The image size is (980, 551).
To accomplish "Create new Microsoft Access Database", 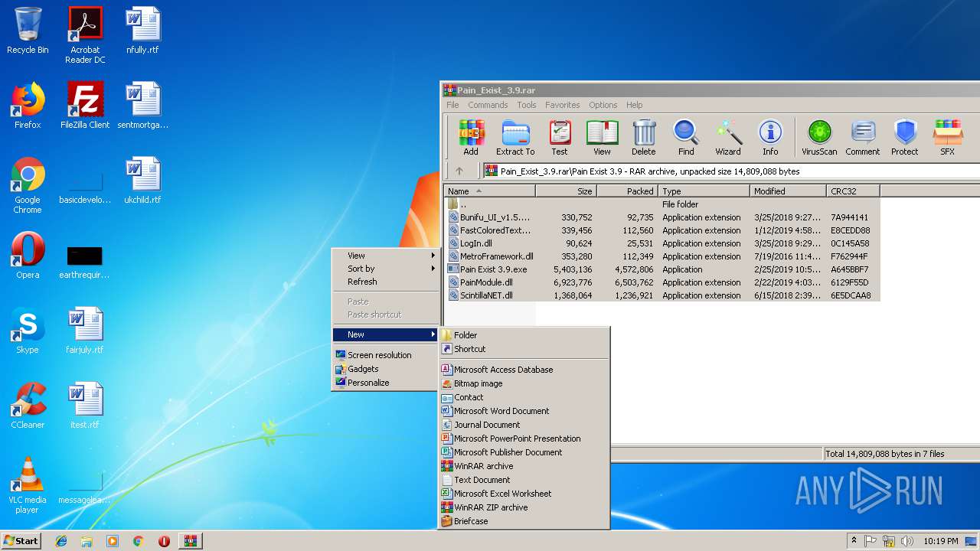I will pos(524,370).
